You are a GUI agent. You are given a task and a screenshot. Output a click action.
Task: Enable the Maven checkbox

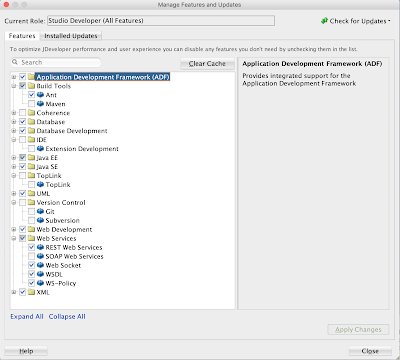pyautogui.click(x=31, y=104)
